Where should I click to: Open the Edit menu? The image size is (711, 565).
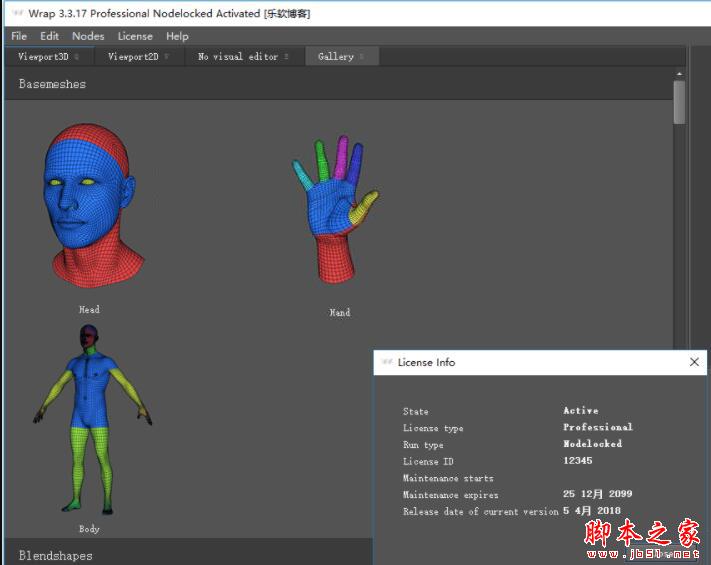(49, 36)
